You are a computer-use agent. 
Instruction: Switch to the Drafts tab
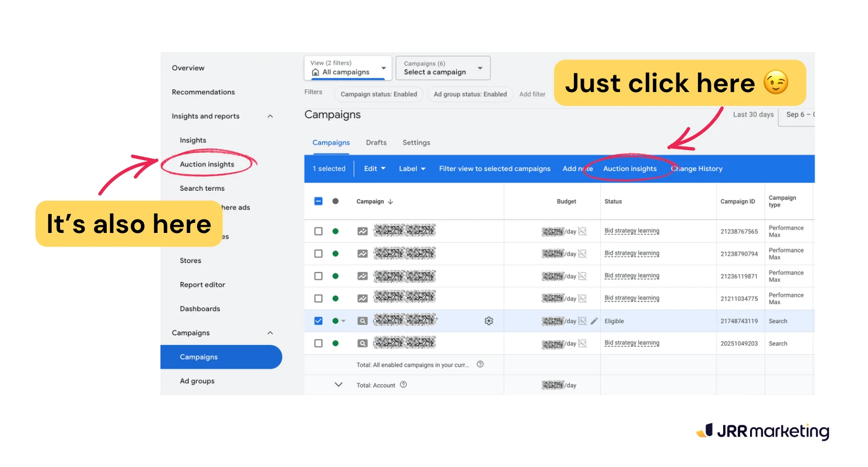click(376, 143)
